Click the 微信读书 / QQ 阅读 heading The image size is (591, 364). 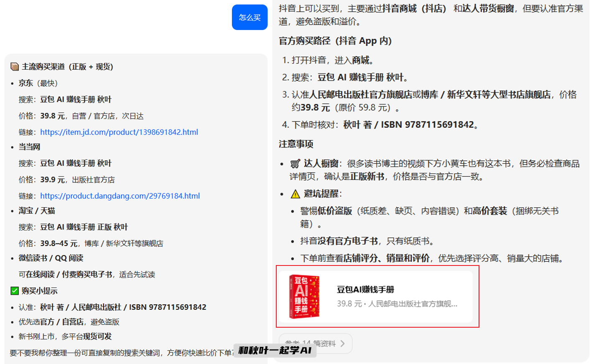point(50,258)
